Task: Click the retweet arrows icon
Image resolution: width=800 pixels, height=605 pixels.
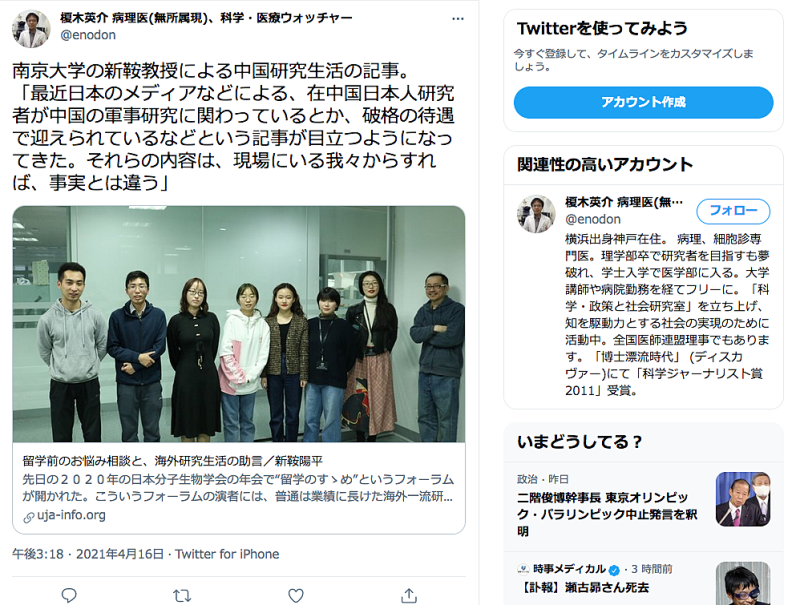Action: point(182,595)
